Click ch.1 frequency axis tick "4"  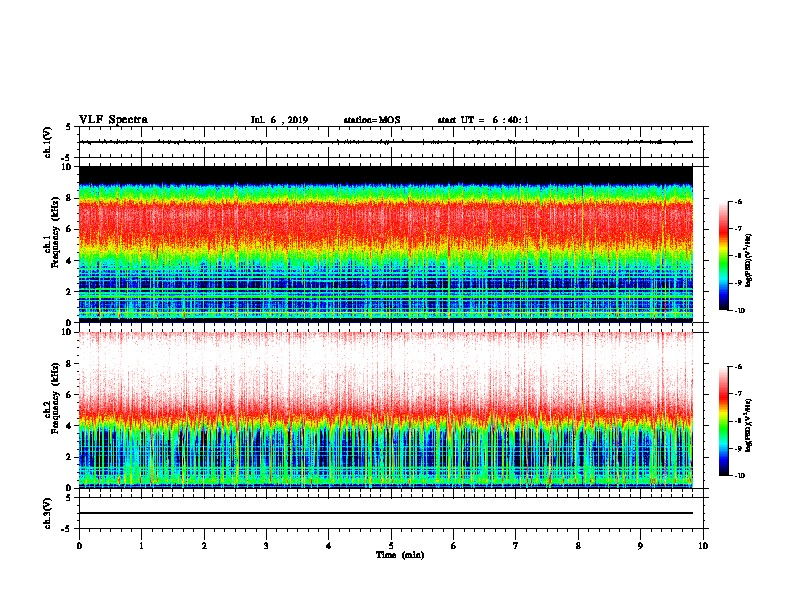pos(69,261)
